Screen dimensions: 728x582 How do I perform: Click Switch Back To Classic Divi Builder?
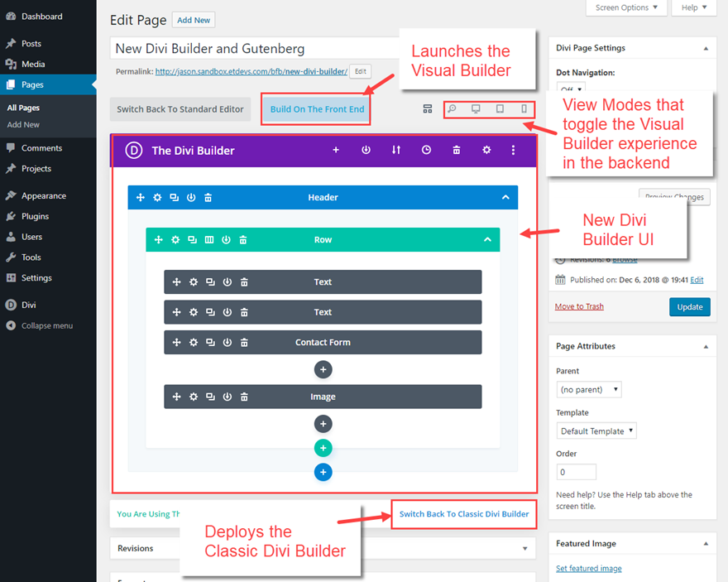(x=463, y=514)
